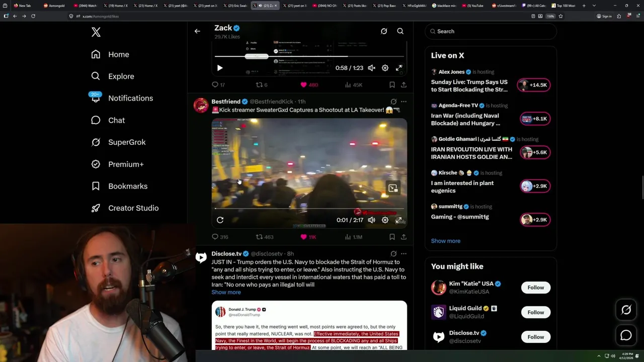Click Sign in on browser toolbar
This screenshot has height=362, width=644.
[604, 16]
